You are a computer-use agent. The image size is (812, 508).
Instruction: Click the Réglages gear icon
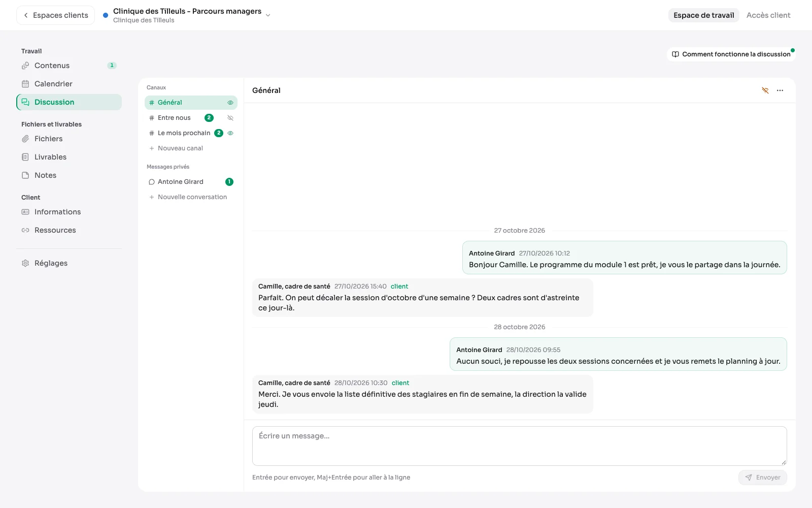(x=25, y=263)
